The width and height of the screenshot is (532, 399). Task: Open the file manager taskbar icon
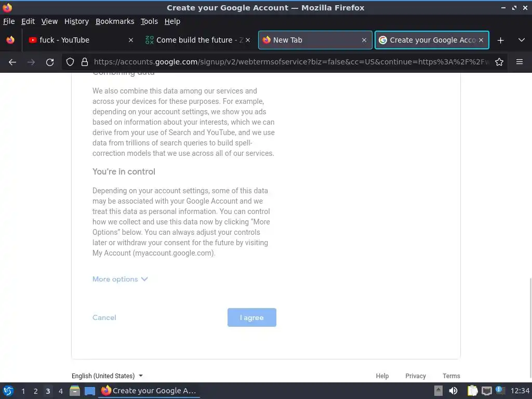[75, 391]
